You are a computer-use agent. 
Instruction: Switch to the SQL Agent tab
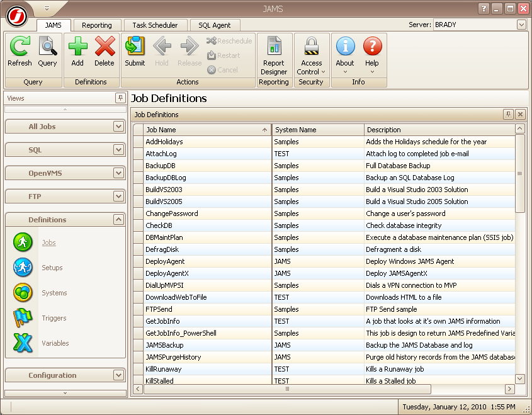[x=215, y=25]
